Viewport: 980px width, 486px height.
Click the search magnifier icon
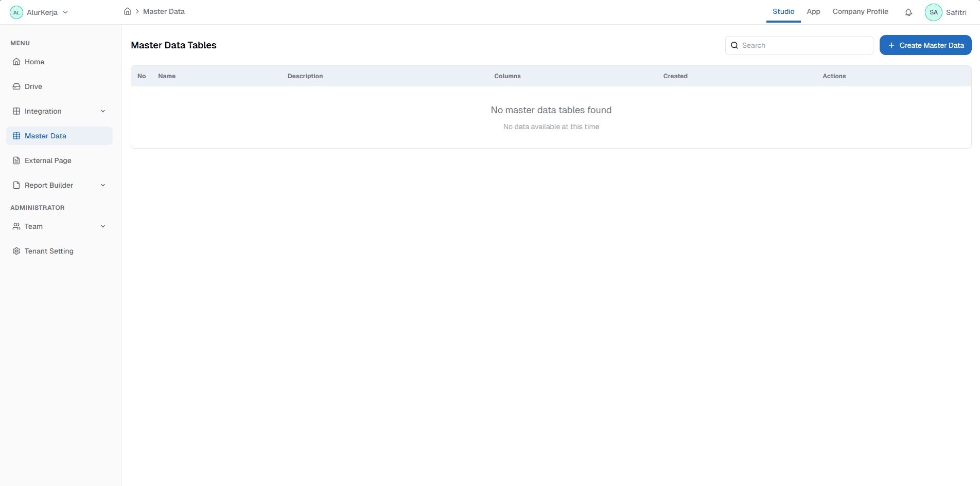[x=734, y=45]
